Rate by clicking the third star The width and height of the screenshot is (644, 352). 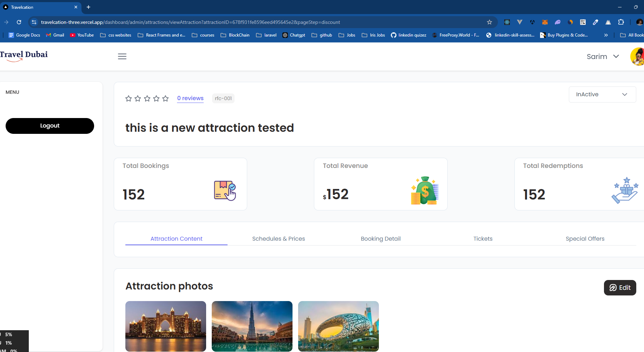[x=147, y=98]
